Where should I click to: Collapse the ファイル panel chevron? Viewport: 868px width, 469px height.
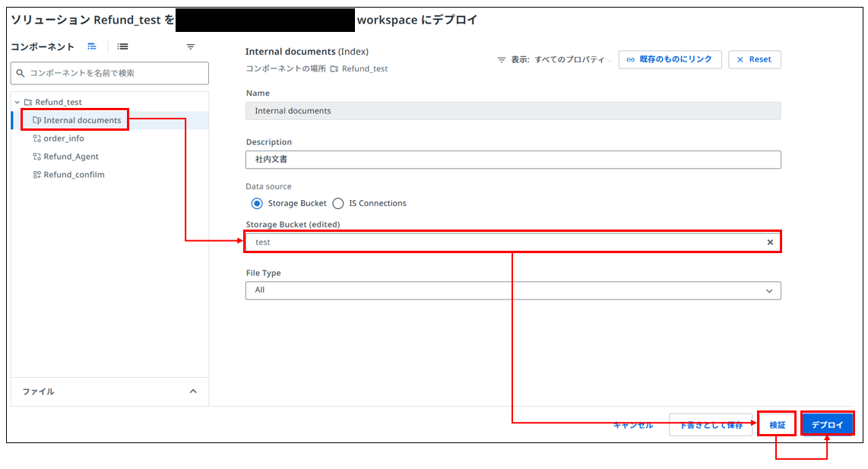click(x=193, y=391)
